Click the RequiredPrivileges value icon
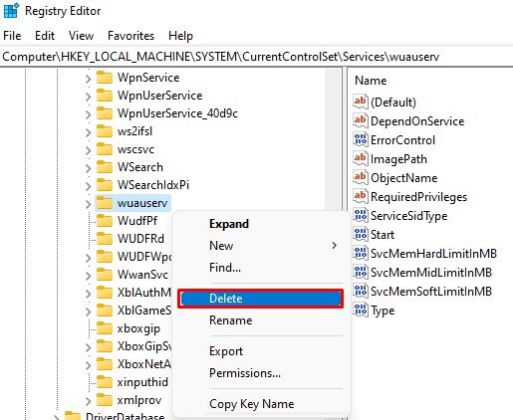Viewport: 513px width, 420px height. 361,196
